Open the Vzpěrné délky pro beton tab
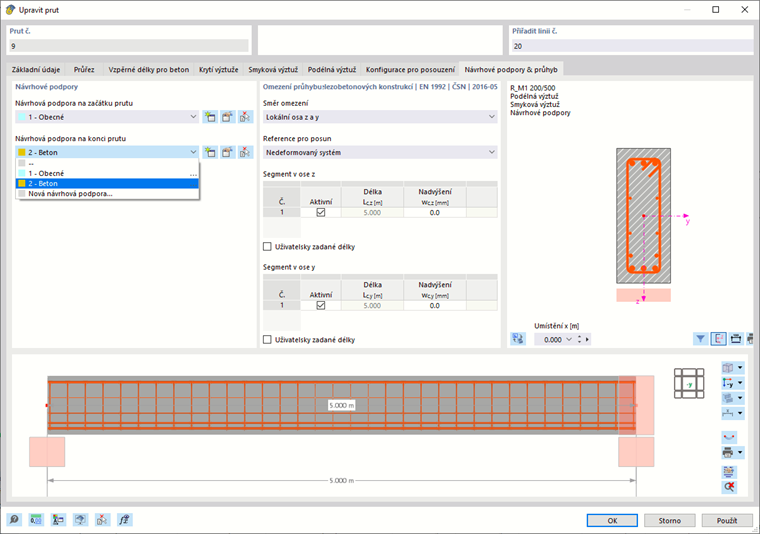 148,69
